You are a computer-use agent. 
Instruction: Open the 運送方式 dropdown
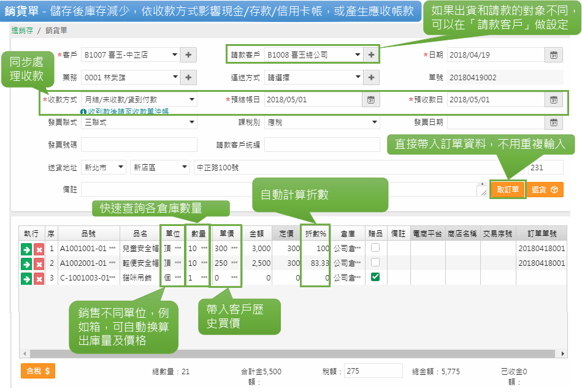pos(313,77)
